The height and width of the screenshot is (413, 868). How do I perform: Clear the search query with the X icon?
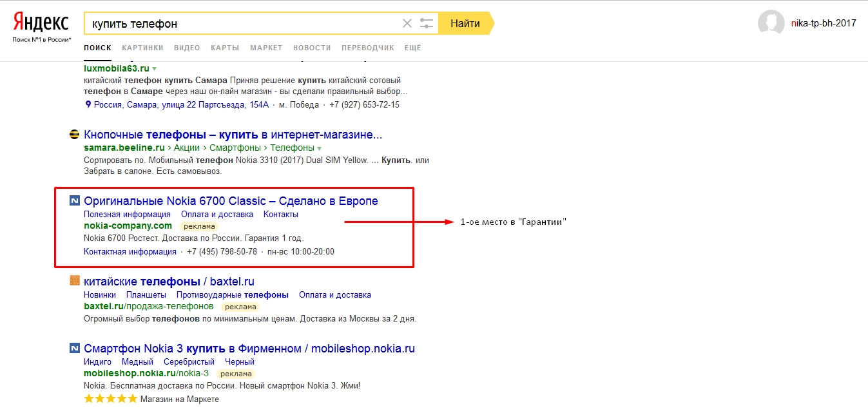tap(407, 24)
